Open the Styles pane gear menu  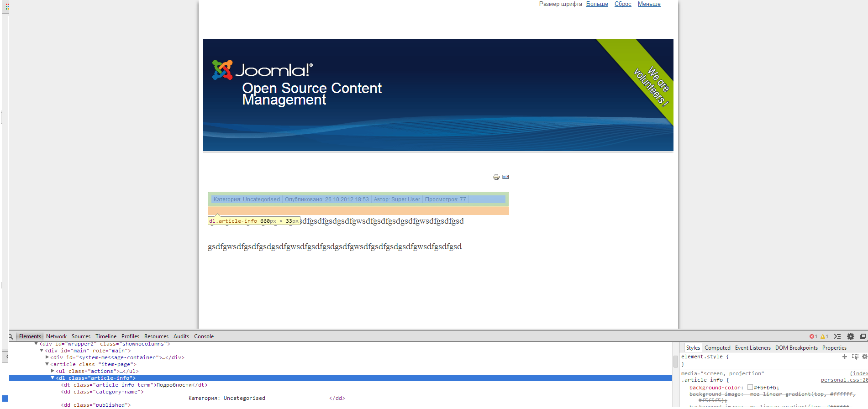click(x=864, y=357)
